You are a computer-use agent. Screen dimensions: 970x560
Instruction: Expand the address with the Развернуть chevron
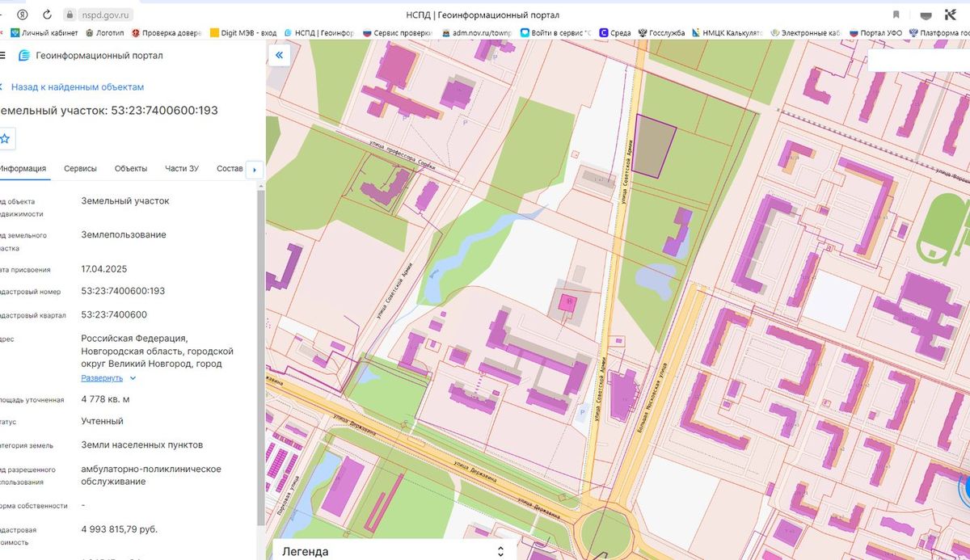point(133,378)
